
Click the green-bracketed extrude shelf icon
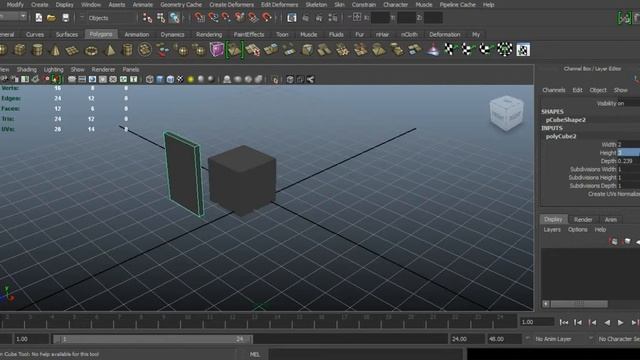click(x=234, y=50)
